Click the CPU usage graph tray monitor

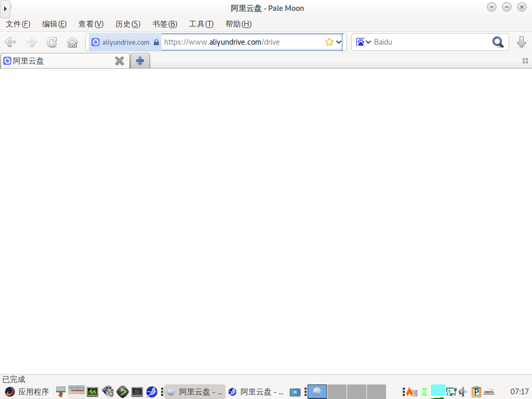[437, 391]
